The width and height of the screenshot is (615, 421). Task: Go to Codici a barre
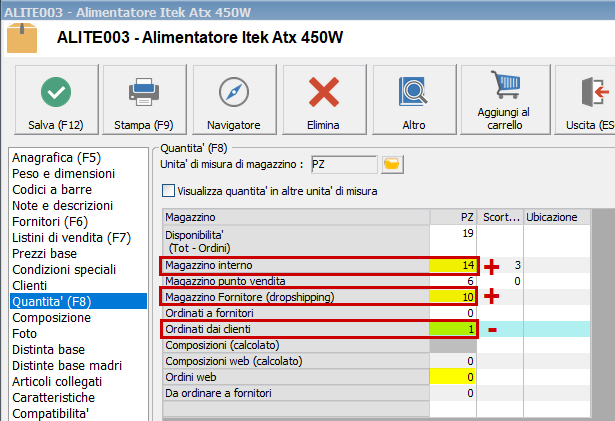(52, 190)
